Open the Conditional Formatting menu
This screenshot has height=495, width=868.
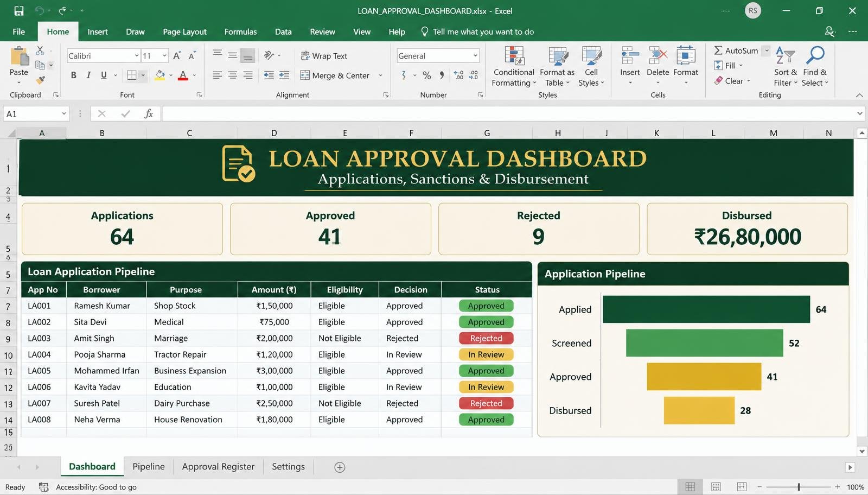(514, 66)
